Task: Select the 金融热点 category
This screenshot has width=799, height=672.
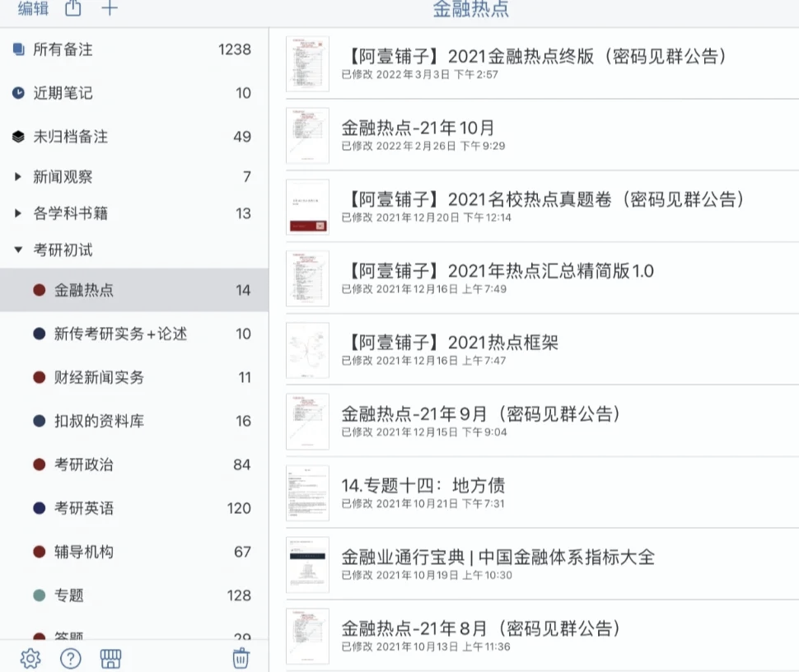Action: coord(134,290)
